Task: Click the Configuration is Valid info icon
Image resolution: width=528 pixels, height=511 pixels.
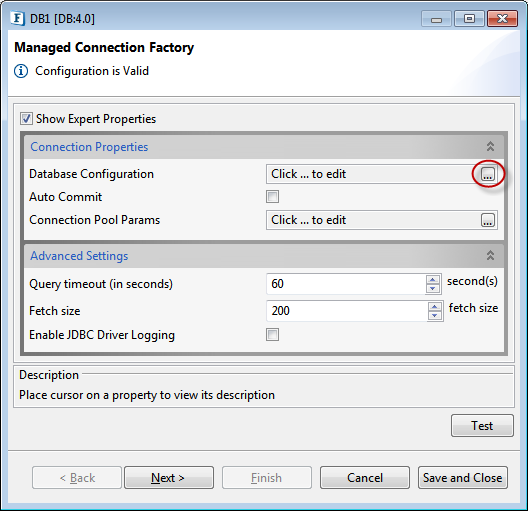Action: click(x=21, y=71)
